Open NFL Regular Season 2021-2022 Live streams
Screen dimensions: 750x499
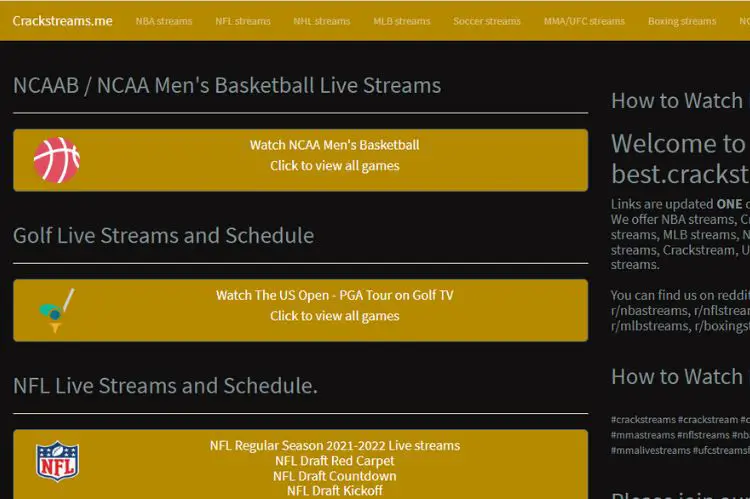[335, 445]
